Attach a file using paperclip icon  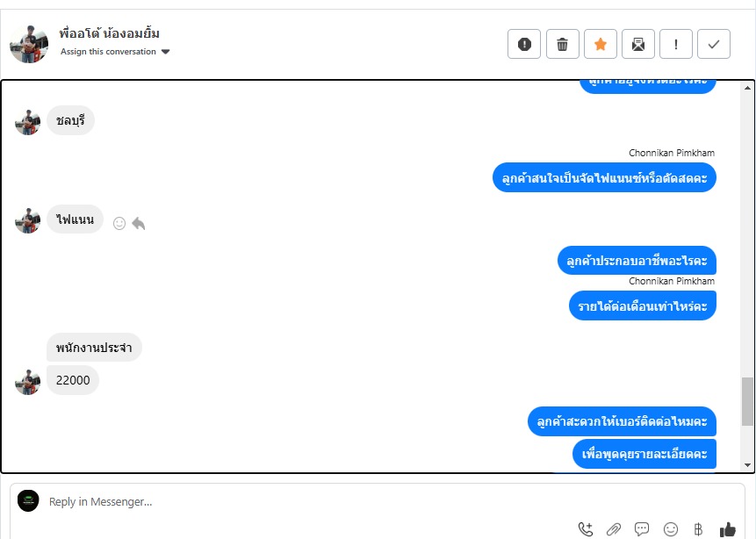[613, 529]
